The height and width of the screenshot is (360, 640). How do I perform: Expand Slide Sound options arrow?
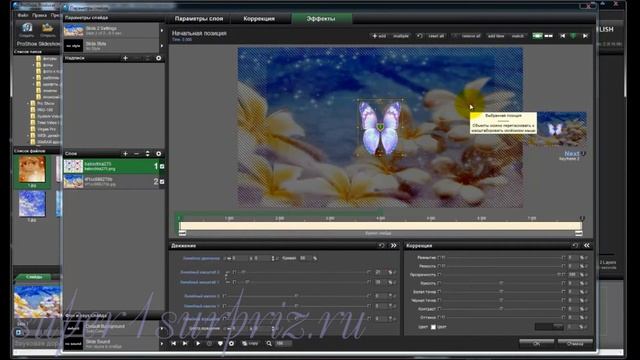162,344
